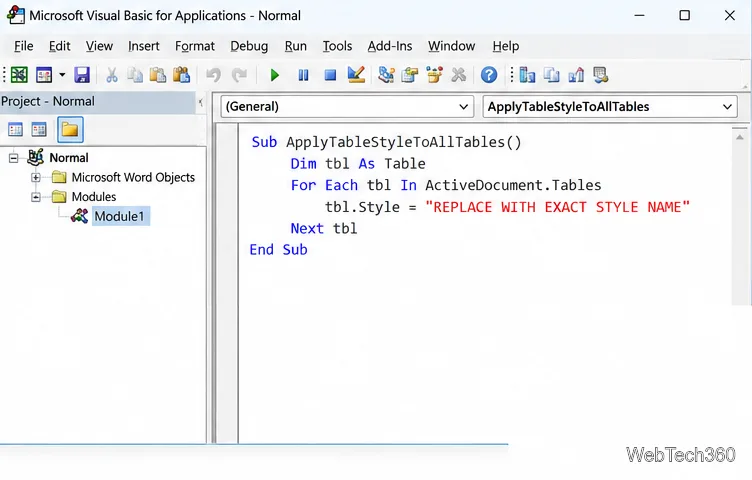The height and width of the screenshot is (480, 752).
Task: Click the VBA application icon in title bar
Action: 15,15
